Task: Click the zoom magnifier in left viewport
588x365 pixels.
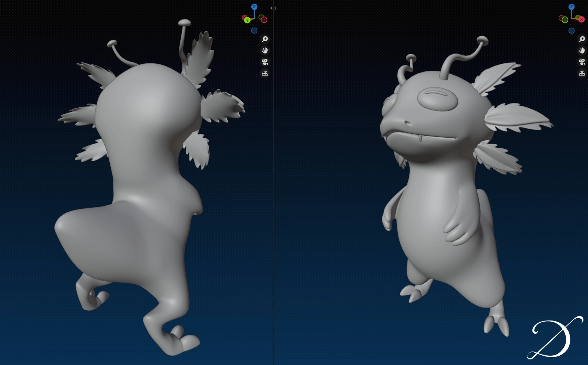Action: pyautogui.click(x=265, y=39)
